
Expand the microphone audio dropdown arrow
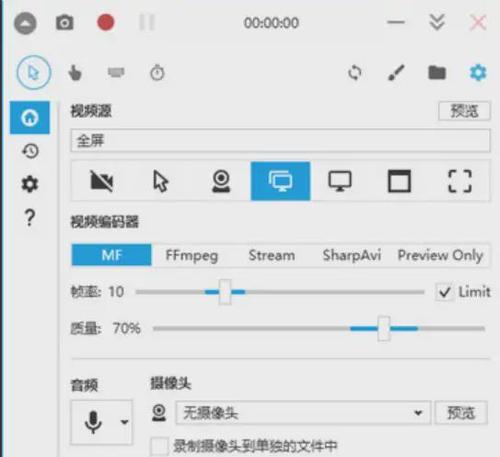[x=124, y=422]
